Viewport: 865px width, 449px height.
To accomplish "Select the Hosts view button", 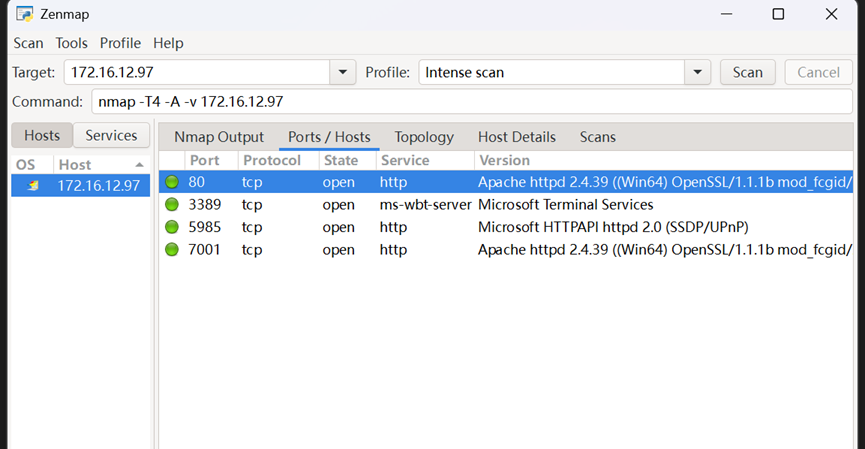I will [42, 135].
